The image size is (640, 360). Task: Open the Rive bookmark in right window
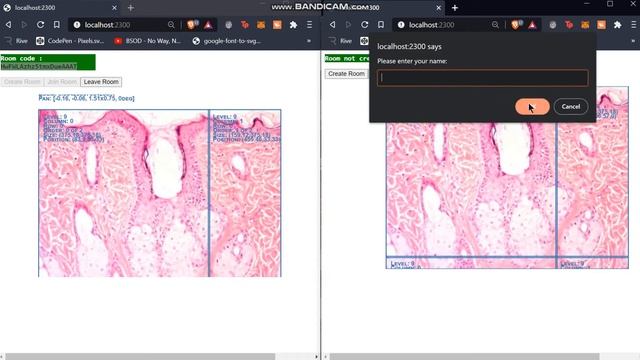tap(340, 41)
